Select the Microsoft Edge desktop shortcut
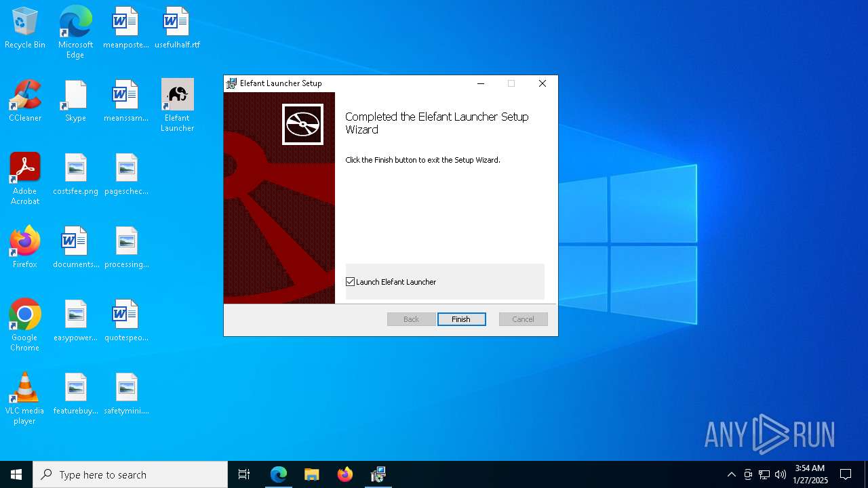The width and height of the screenshot is (868, 488). coord(75,32)
